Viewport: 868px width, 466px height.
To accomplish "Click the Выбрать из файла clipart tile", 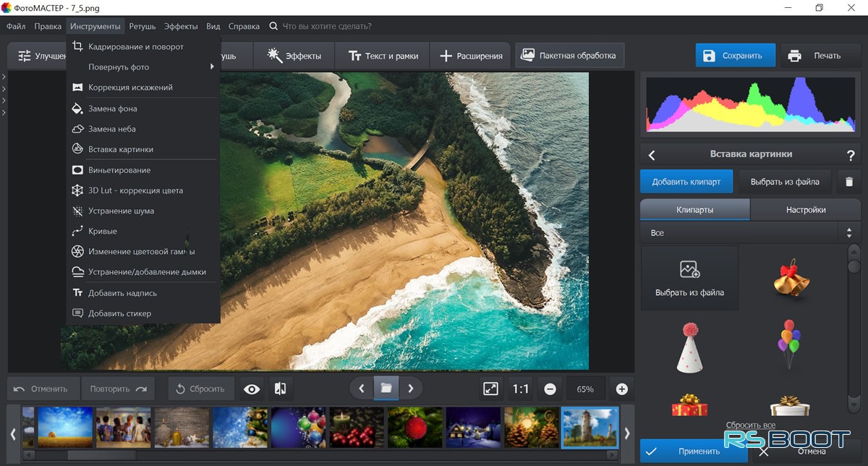I will point(689,278).
